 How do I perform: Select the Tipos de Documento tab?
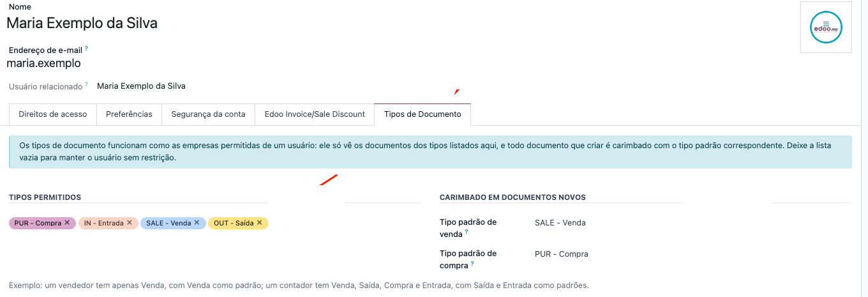423,114
